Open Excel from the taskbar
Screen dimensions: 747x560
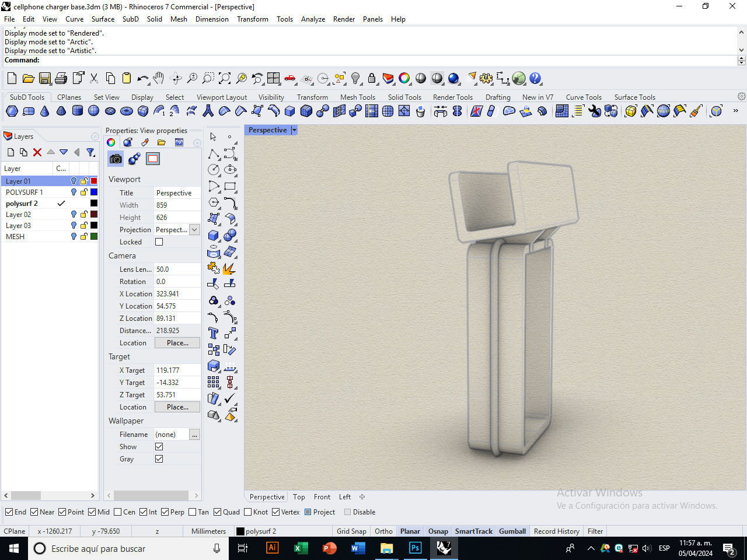[x=301, y=548]
